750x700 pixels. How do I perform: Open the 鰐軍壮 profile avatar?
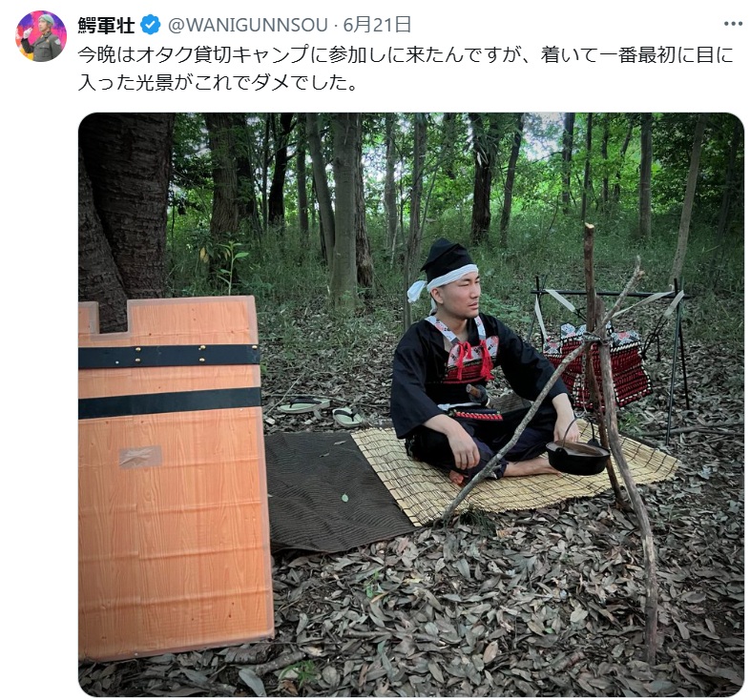tap(41, 36)
